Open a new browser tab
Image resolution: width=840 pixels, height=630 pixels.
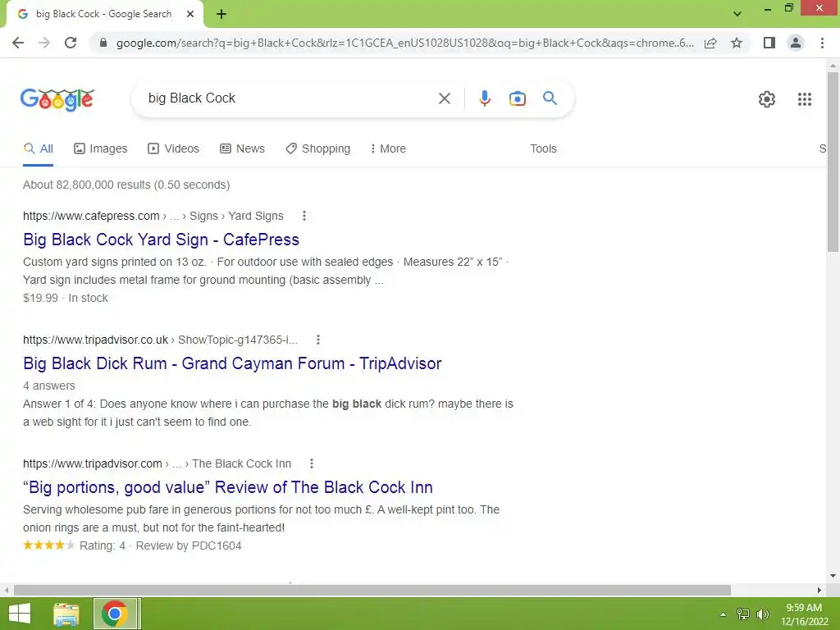(221, 15)
